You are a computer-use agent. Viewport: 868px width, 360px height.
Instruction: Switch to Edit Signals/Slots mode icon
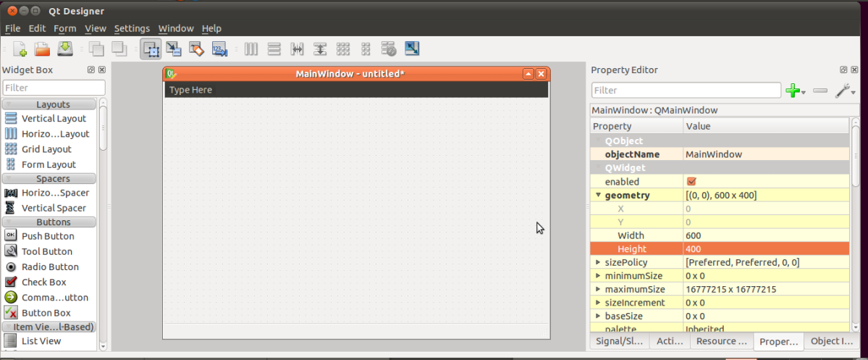[x=174, y=49]
